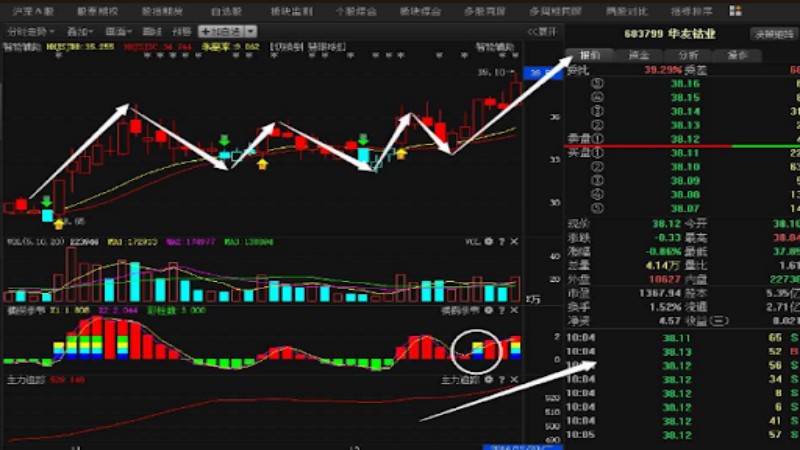Open the 两股对比 menu item
Image resolution: width=800 pixels, height=450 pixels.
pyautogui.click(x=627, y=11)
